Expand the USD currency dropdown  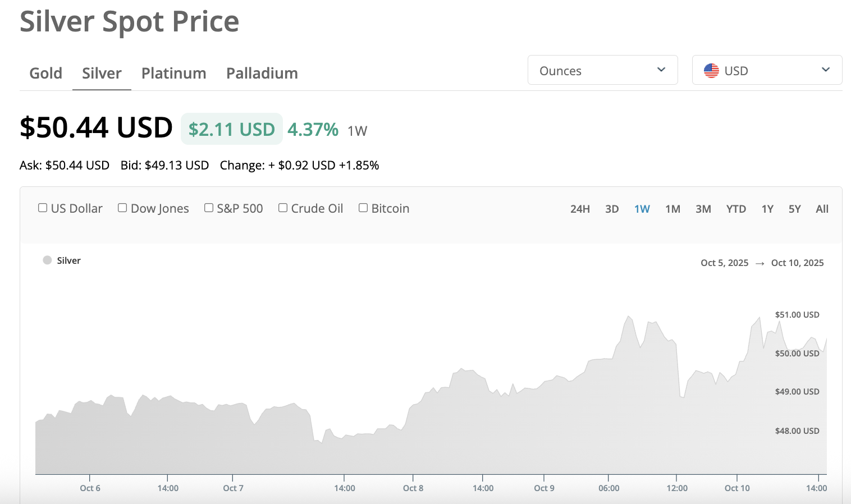(x=767, y=70)
